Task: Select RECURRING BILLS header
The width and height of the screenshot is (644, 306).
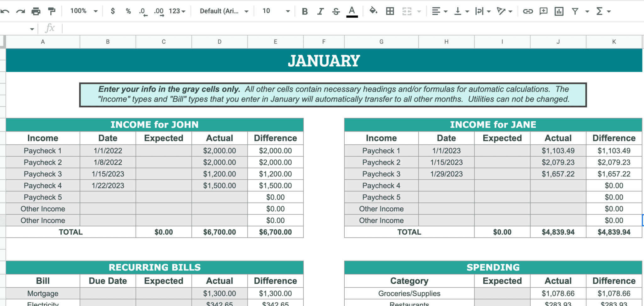Action: coord(154,267)
